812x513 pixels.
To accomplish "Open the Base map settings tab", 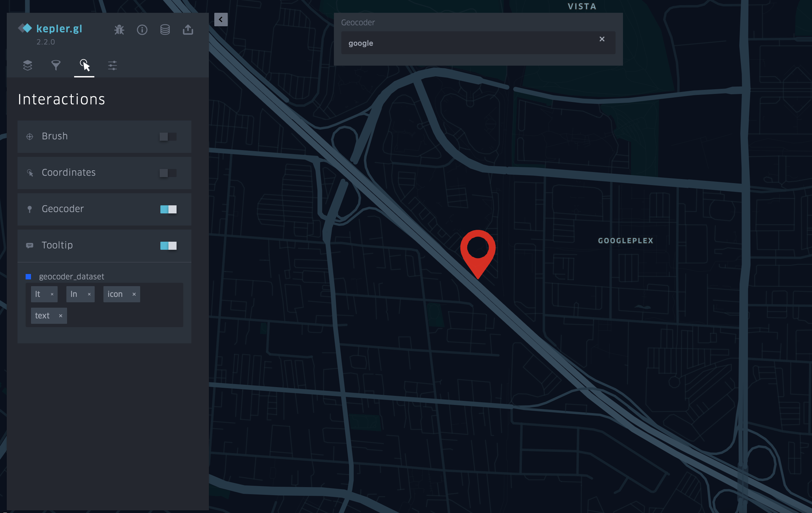I will (x=113, y=65).
